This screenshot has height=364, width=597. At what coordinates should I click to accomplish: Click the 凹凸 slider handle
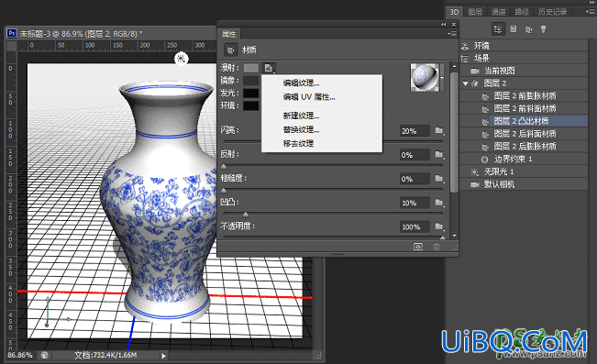tap(246, 215)
